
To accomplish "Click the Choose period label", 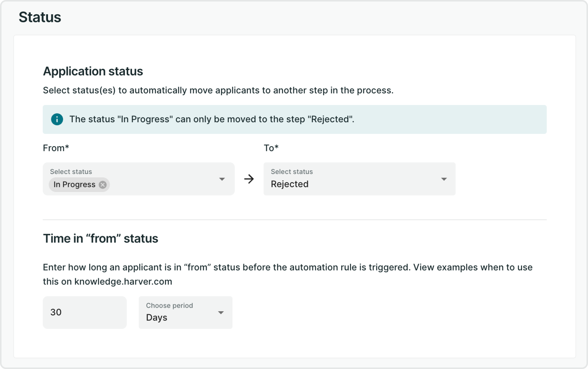I will [169, 305].
